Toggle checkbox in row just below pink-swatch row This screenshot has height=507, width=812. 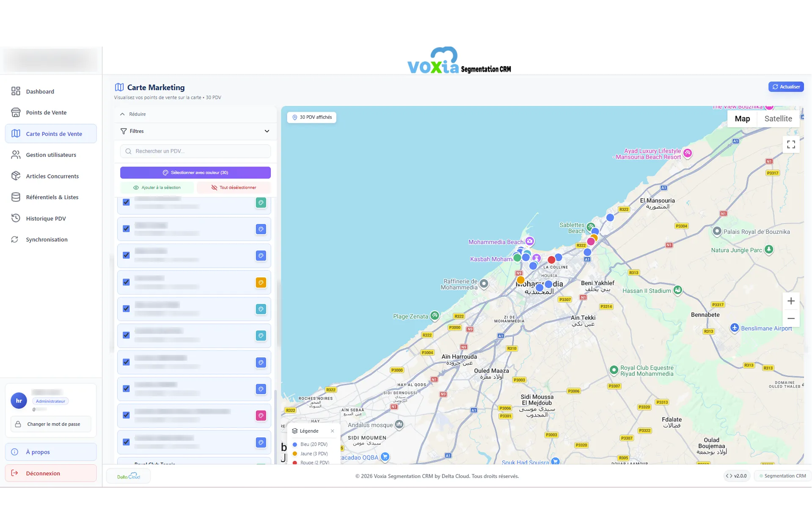[126, 442]
